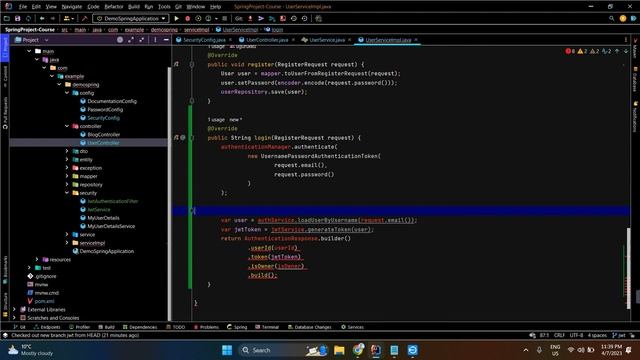Screen dimensions: 640x360
Task: Open the DemoSpringApplication run configuration dropdown
Action: (131, 18)
